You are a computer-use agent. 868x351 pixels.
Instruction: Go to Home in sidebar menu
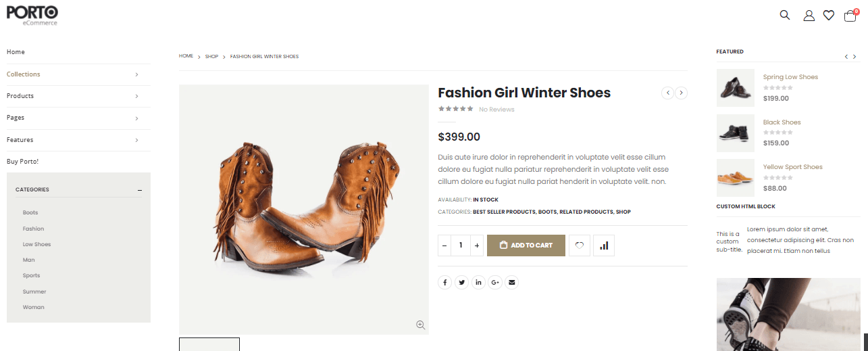16,52
